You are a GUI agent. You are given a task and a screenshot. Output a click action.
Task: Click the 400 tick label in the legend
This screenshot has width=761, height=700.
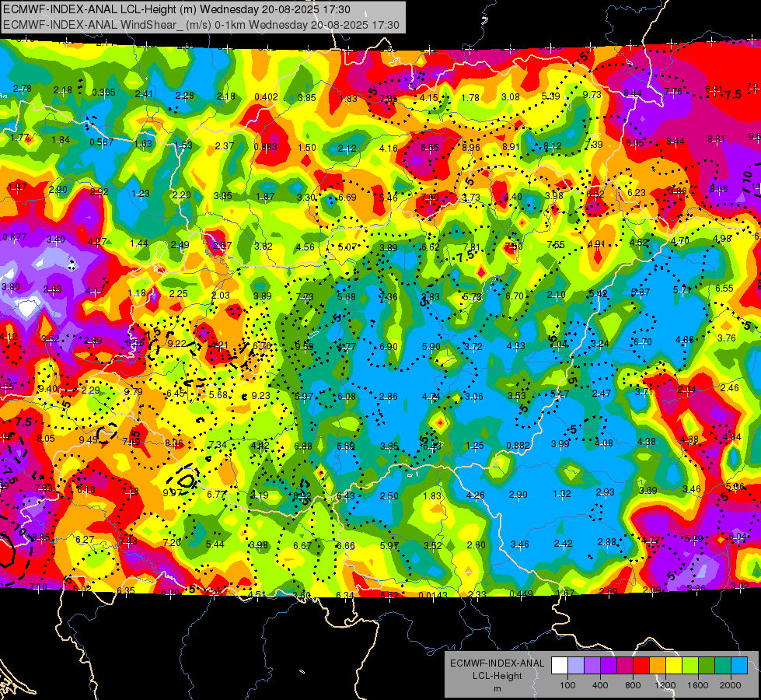(x=600, y=685)
